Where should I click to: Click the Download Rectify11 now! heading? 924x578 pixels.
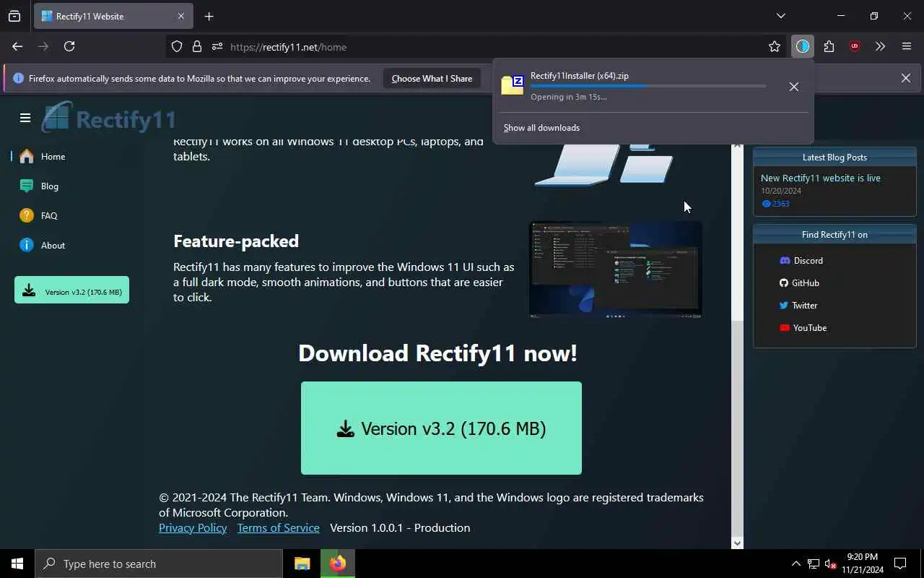[437, 353]
